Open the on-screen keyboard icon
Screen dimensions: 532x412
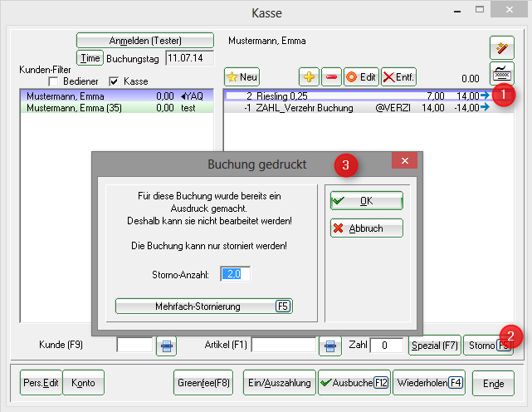[500, 71]
